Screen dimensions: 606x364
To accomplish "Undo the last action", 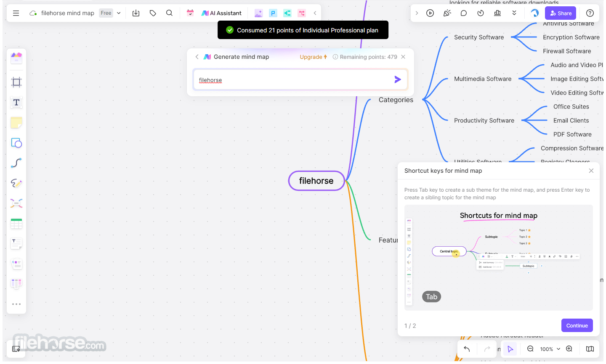I will point(467,349).
